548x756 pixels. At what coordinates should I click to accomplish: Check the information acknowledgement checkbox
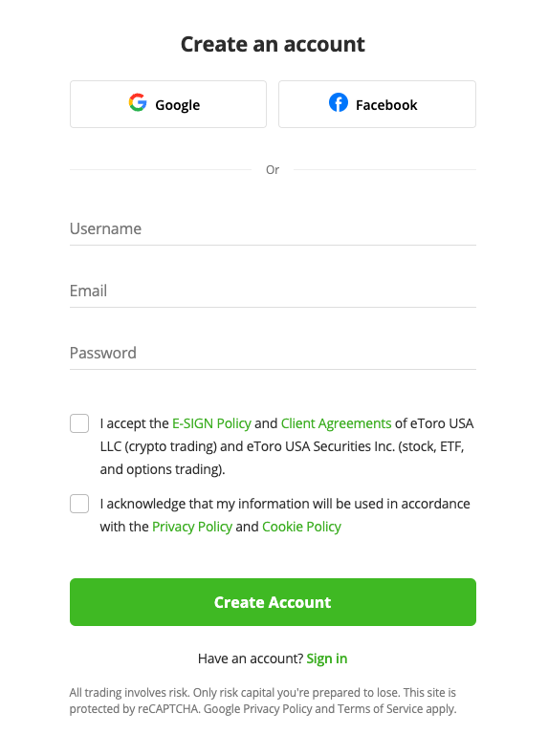(x=79, y=504)
